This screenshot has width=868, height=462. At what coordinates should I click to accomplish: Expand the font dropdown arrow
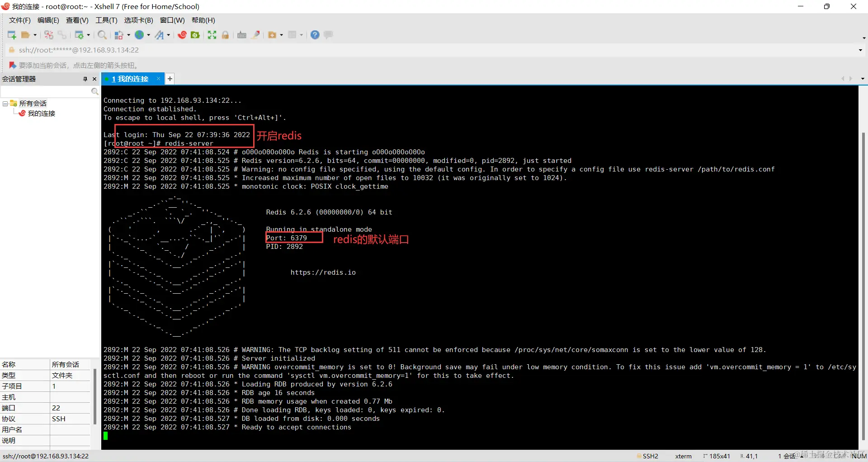168,35
